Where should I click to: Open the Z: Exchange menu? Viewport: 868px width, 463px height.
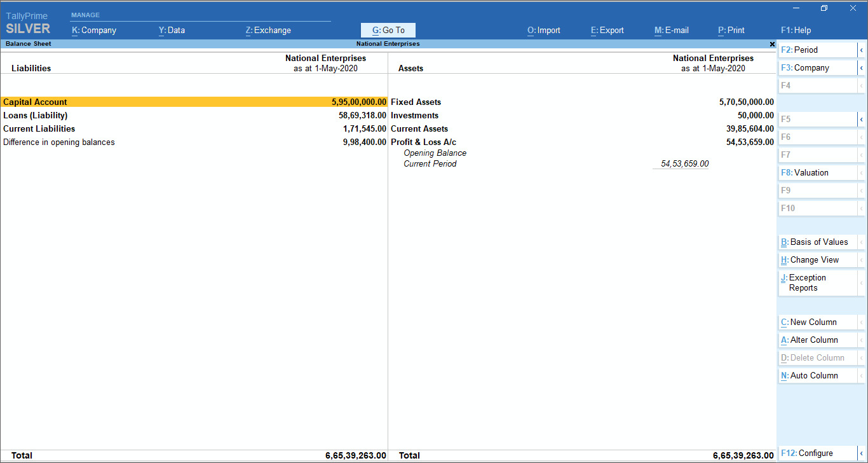268,30
